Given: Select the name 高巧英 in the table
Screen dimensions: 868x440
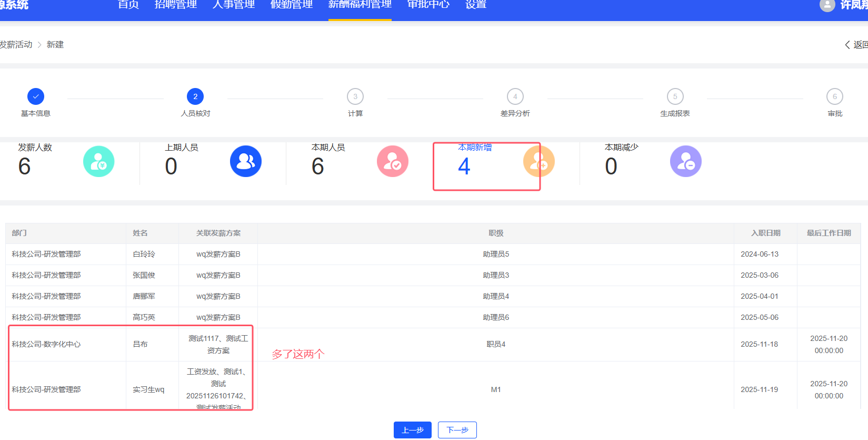Looking at the screenshot, I should coord(144,317).
